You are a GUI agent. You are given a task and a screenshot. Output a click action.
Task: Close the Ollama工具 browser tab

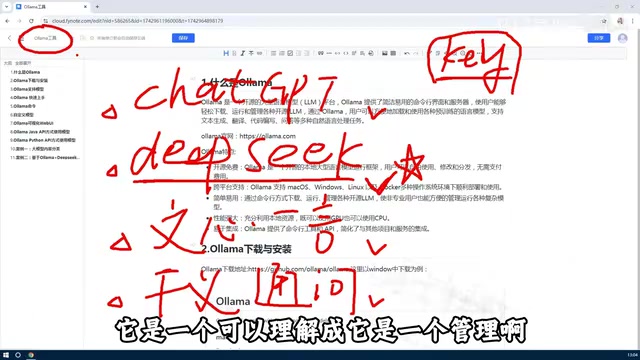coord(85,7)
